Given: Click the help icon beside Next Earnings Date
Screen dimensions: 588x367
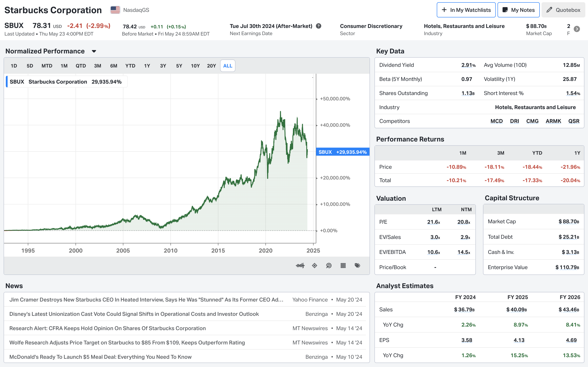Looking at the screenshot, I should pyautogui.click(x=319, y=26).
